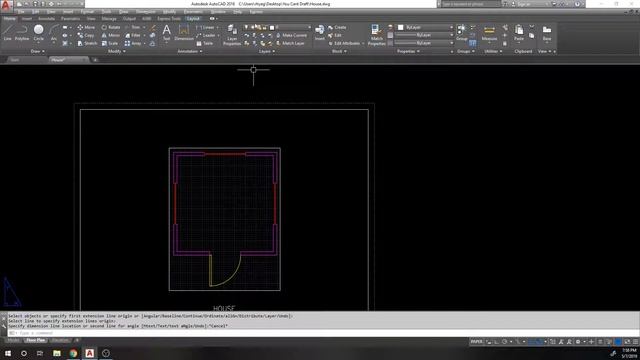The width and height of the screenshot is (640, 360).
Task: Click the Insert block tool
Action: 320,32
